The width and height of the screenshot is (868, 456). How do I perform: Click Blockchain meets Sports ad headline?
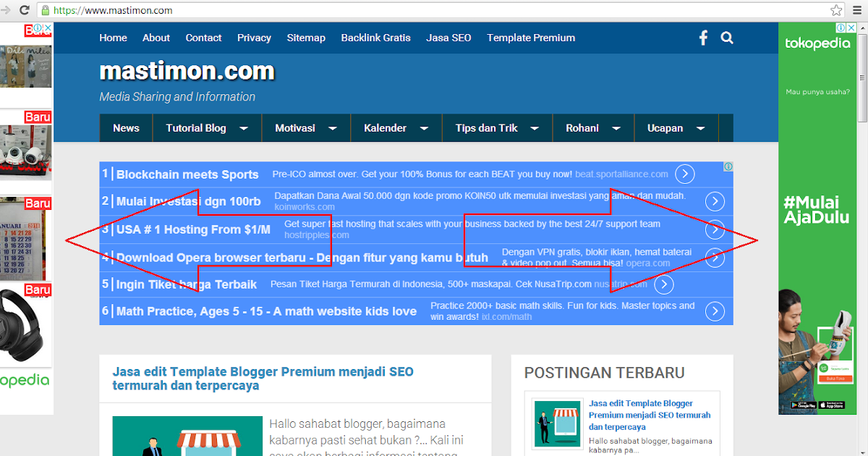coord(187,174)
